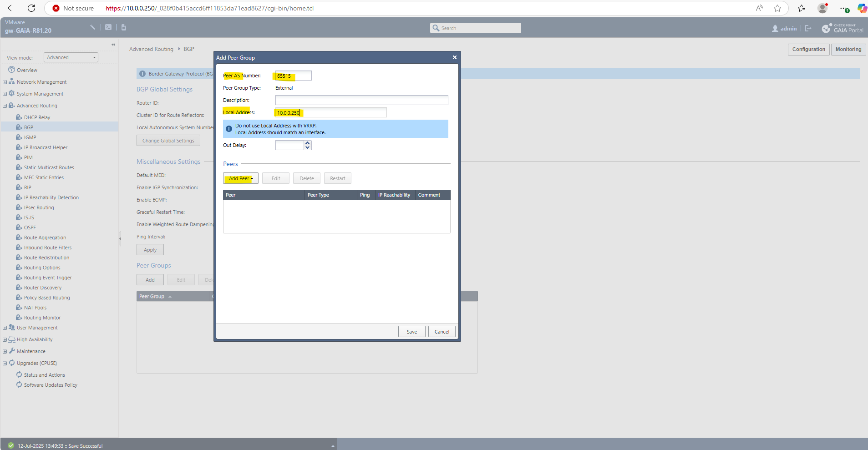This screenshot has width=868, height=450.
Task: Expand the High Availability tree node
Action: 5,340
